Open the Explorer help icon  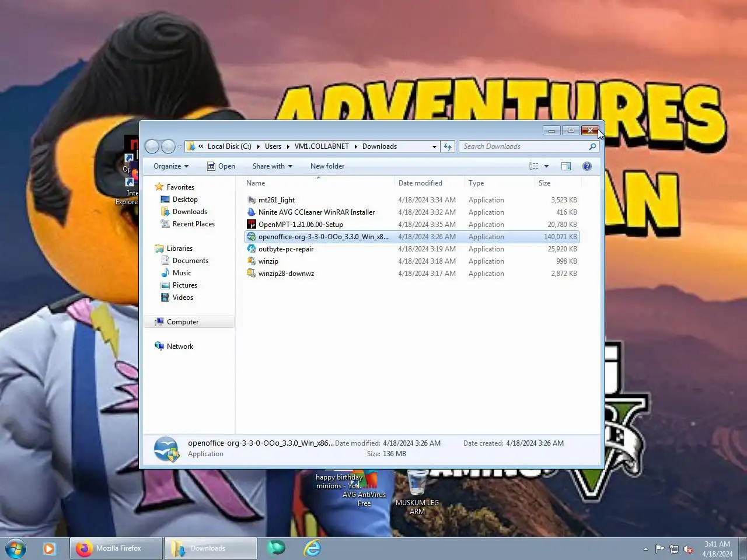[x=587, y=166]
